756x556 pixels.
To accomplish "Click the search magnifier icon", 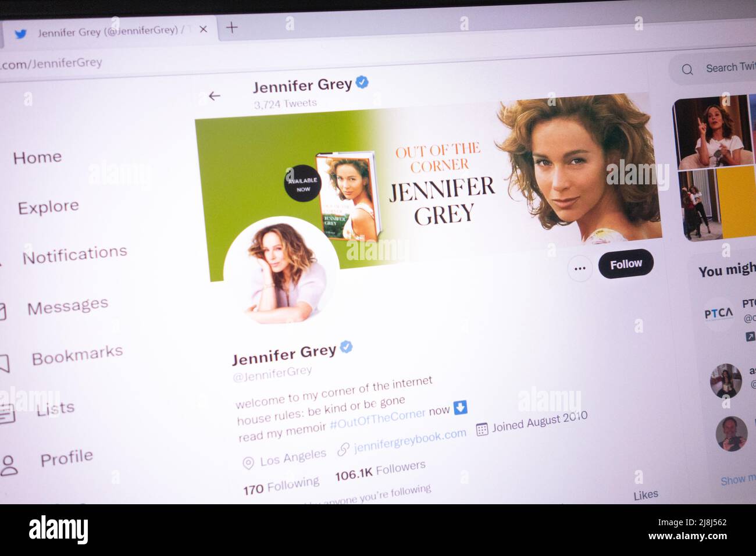I will coord(687,70).
